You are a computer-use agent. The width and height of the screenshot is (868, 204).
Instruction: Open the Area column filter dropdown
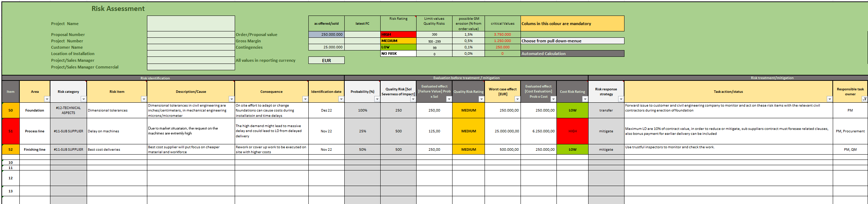pyautogui.click(x=47, y=99)
